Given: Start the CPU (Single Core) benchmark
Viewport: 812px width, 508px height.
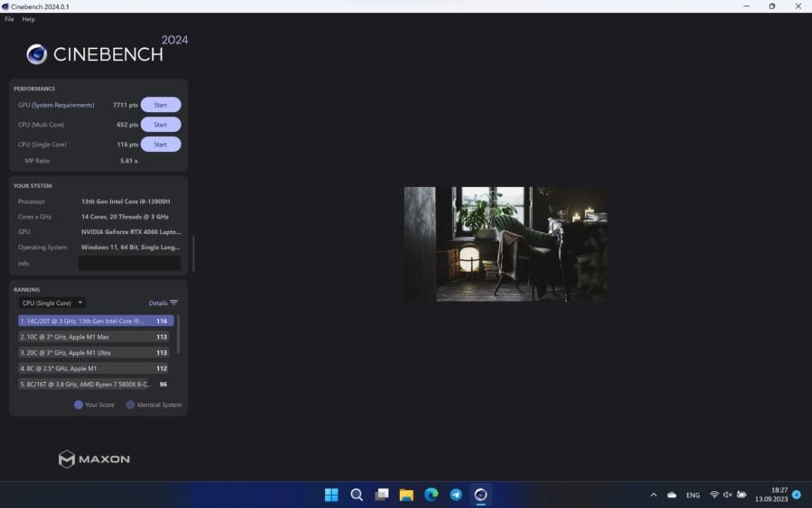Looking at the screenshot, I should [161, 145].
